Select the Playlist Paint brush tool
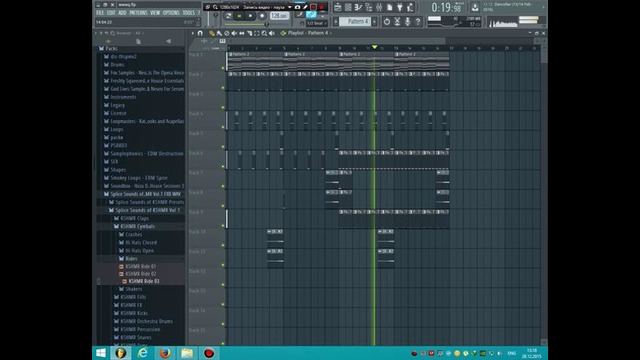Viewport: 640px width, 360px height. (x=219, y=33)
